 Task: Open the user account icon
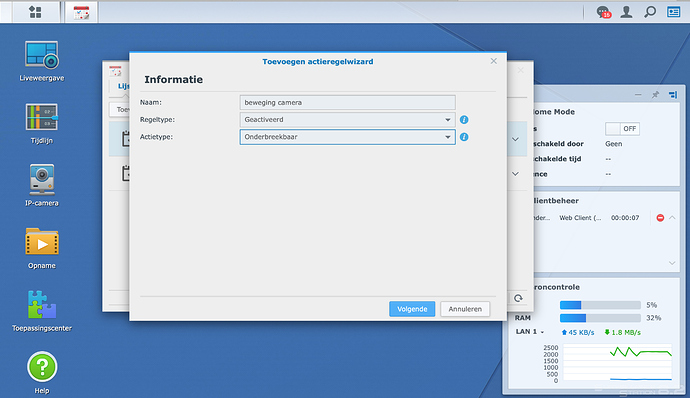click(626, 12)
